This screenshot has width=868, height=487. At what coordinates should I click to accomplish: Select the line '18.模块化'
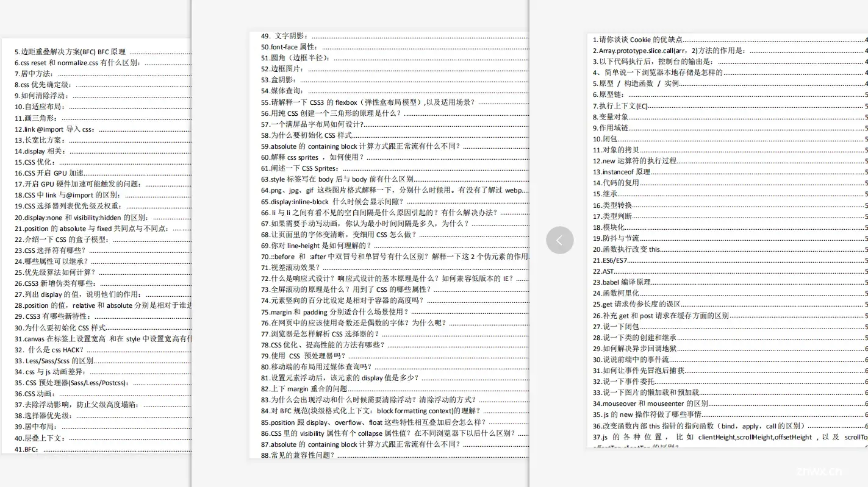(730, 227)
